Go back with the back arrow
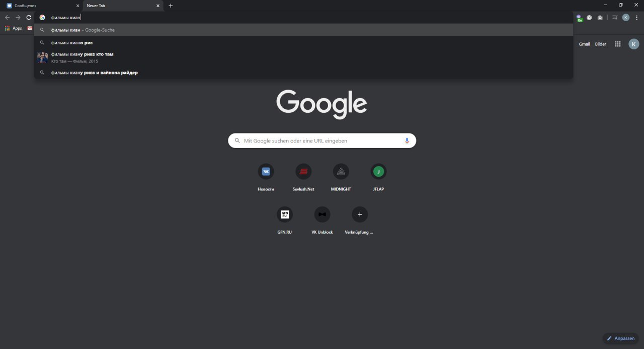The width and height of the screenshot is (644, 349). point(7,17)
